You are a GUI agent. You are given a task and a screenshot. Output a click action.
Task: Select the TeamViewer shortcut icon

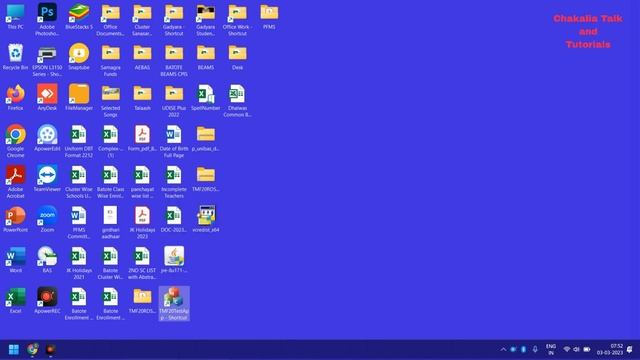coord(47,179)
